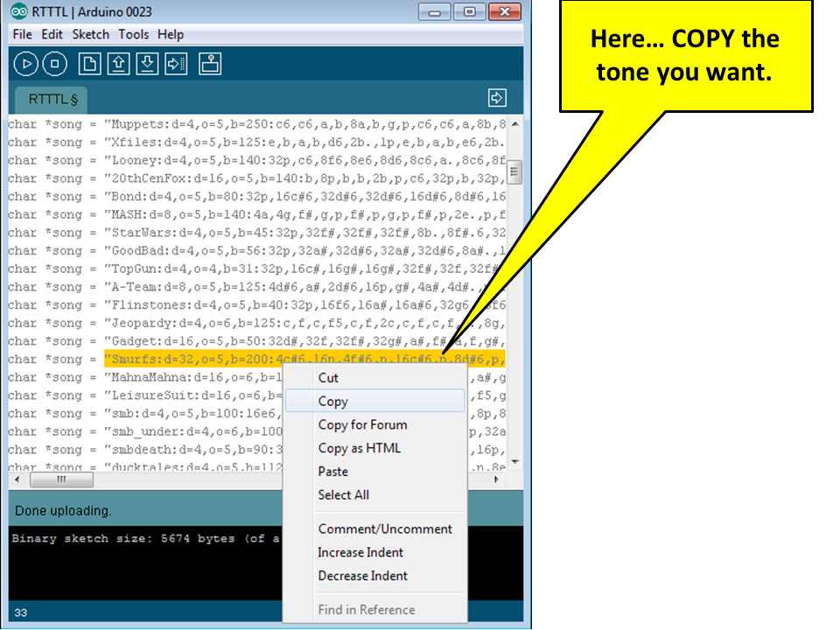This screenshot has width=840, height=630.
Task: Choose Copy from context menu
Action: (x=374, y=402)
